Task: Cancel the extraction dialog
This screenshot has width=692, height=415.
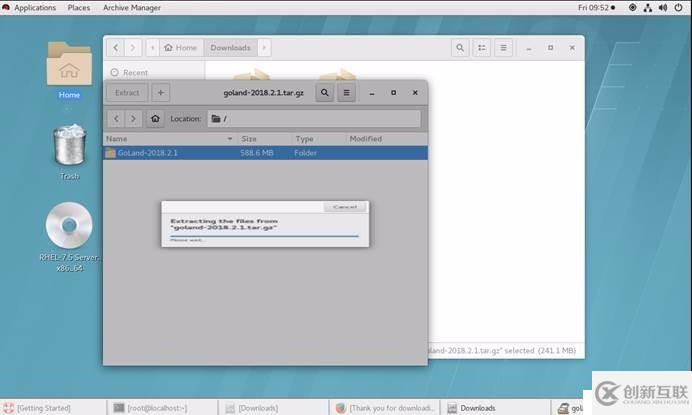Action: [x=345, y=207]
